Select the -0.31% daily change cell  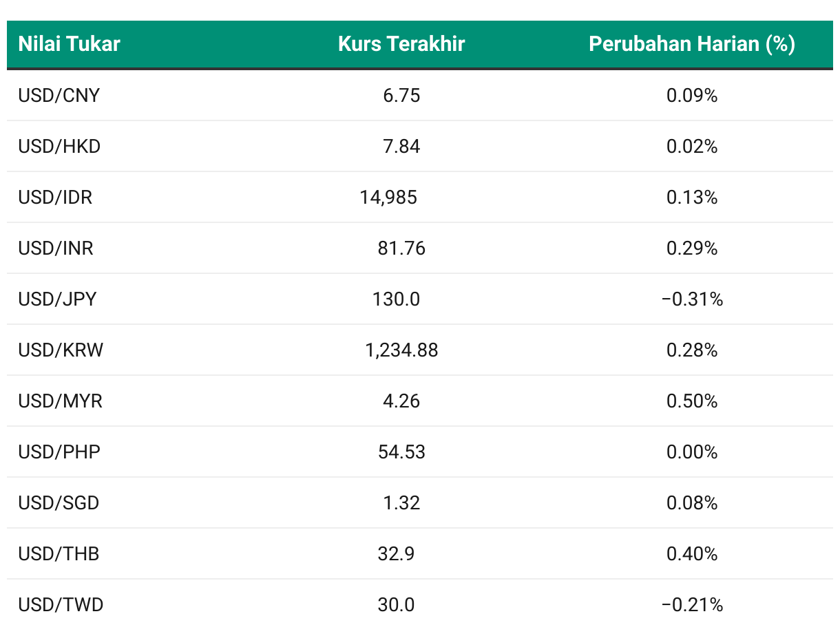tap(692, 299)
